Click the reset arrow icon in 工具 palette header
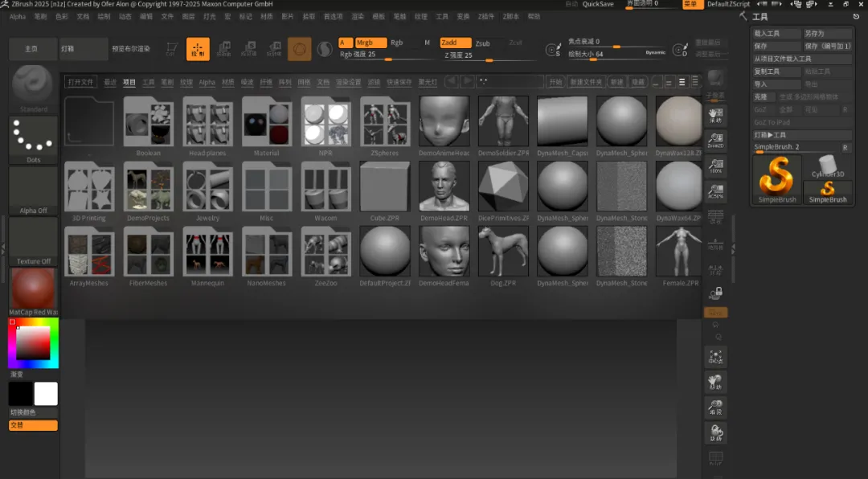This screenshot has height=479, width=868. point(856,17)
